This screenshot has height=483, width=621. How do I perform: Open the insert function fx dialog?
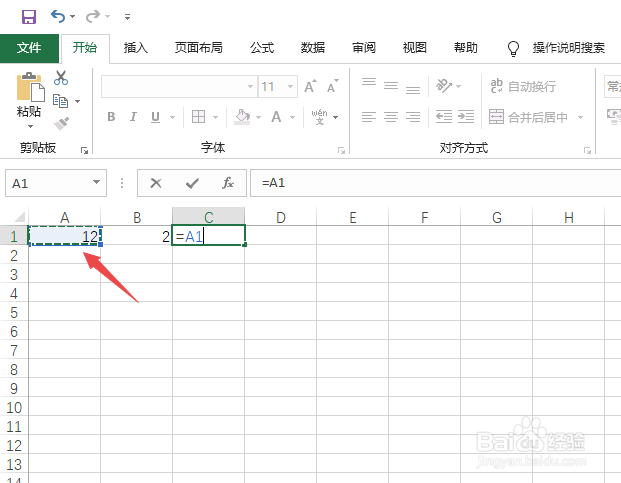[228, 183]
